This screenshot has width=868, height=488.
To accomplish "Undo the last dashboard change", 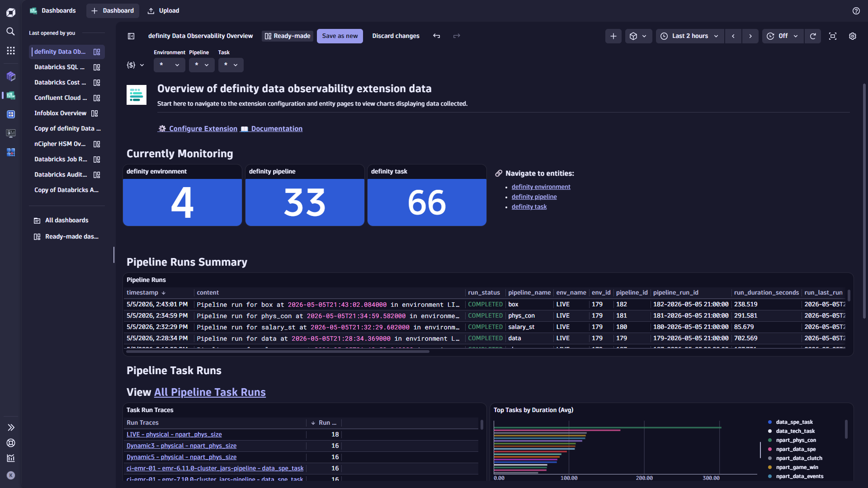I will click(436, 36).
